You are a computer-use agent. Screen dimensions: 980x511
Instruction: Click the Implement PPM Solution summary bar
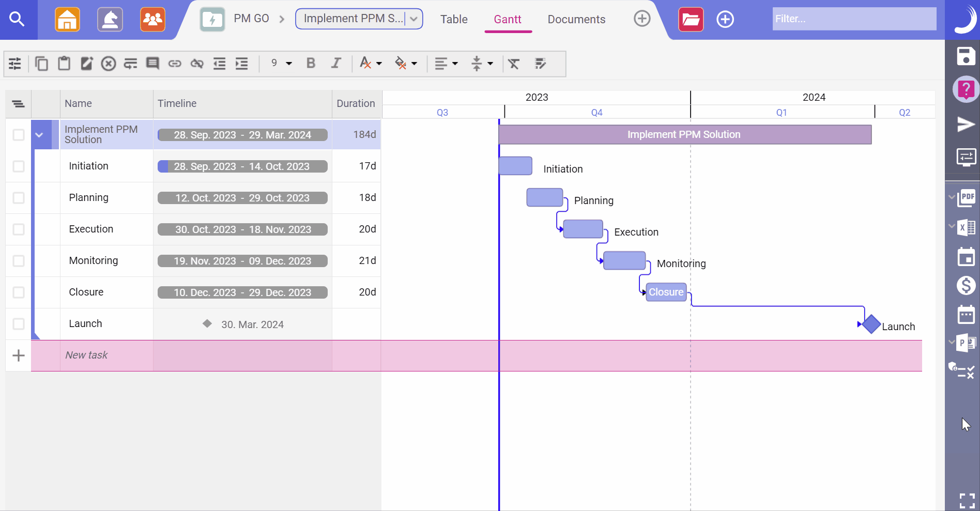685,134
